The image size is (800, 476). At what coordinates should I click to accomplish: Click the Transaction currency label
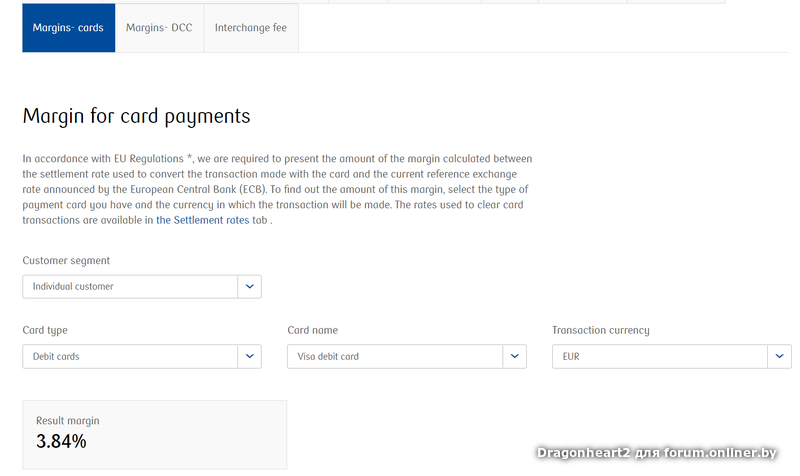[x=600, y=330]
